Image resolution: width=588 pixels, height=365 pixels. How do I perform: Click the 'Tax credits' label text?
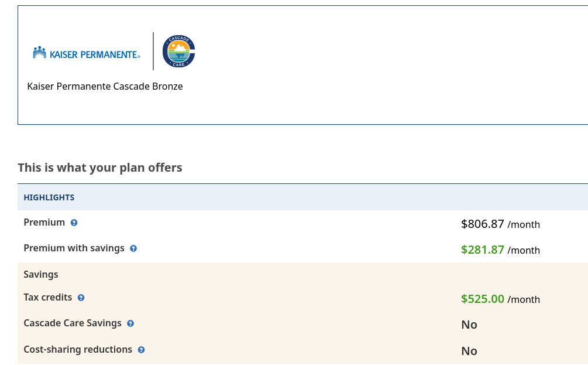tap(48, 298)
